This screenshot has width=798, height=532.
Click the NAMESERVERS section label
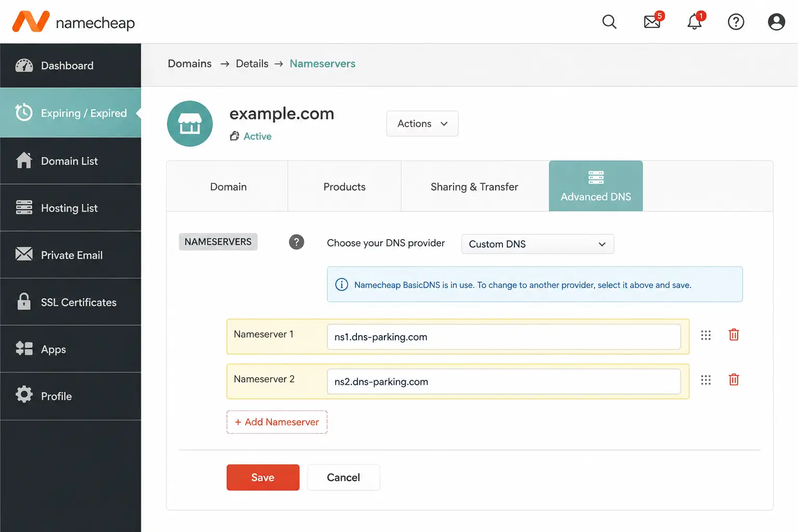[218, 242]
